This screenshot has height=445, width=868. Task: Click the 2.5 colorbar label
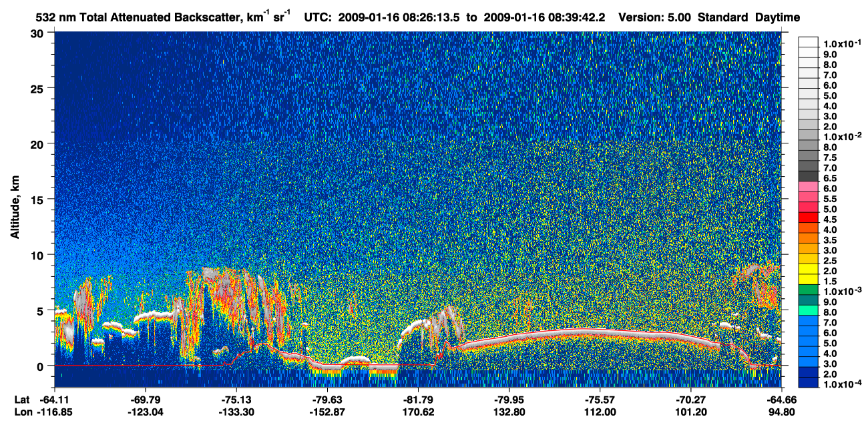click(831, 261)
